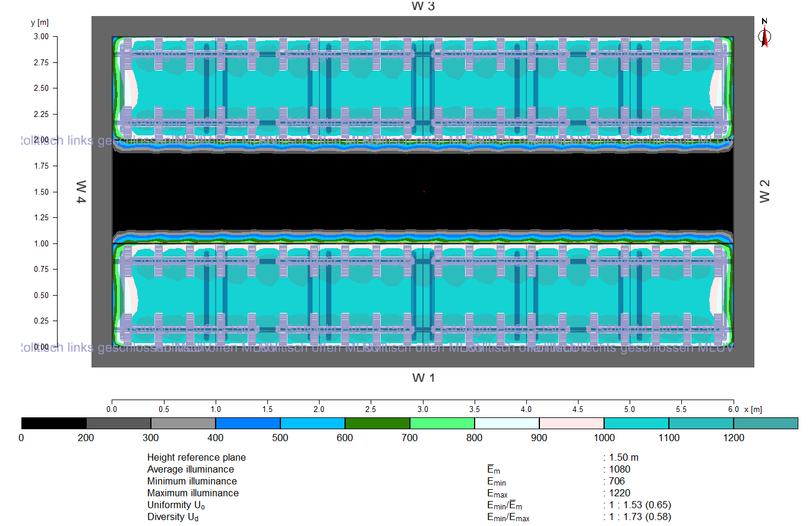This screenshot has height=526, width=812.
Task: Select the 'Minimum illuminance' label
Action: [192, 481]
